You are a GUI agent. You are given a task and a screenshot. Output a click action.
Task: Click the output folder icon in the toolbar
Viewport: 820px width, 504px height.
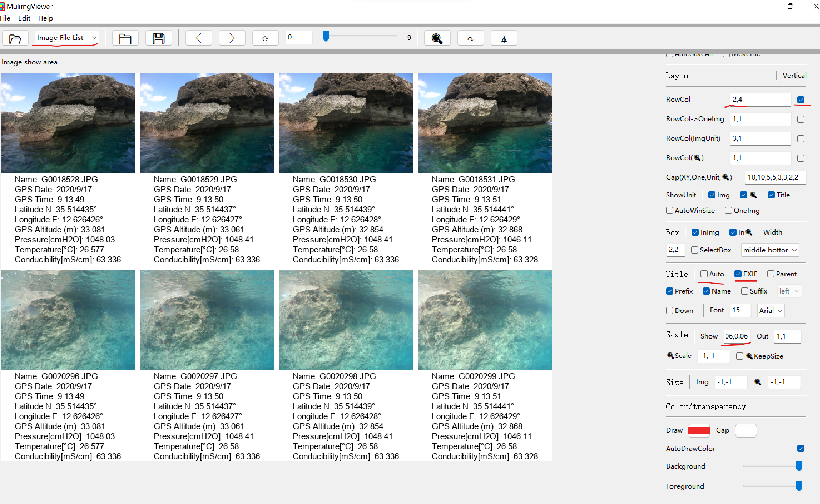pyautogui.click(x=125, y=38)
